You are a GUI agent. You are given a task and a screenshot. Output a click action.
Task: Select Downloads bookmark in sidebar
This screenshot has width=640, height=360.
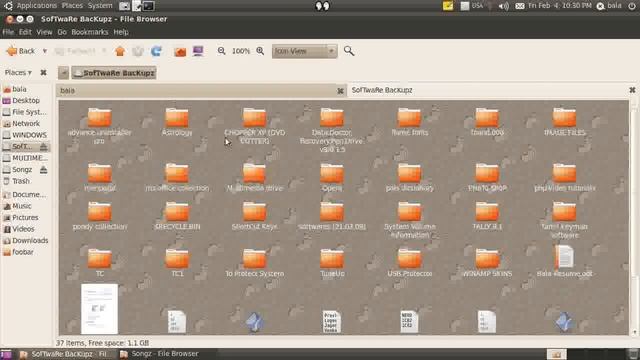coord(26,240)
